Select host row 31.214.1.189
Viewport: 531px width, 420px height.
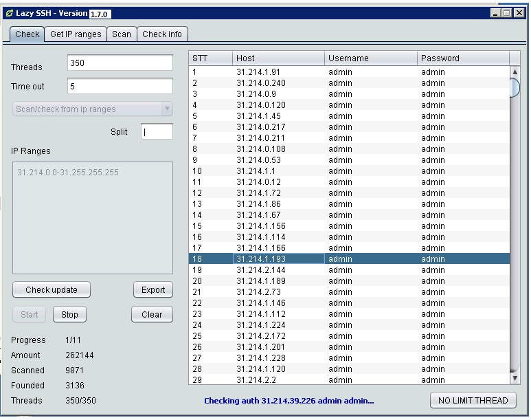click(x=349, y=280)
